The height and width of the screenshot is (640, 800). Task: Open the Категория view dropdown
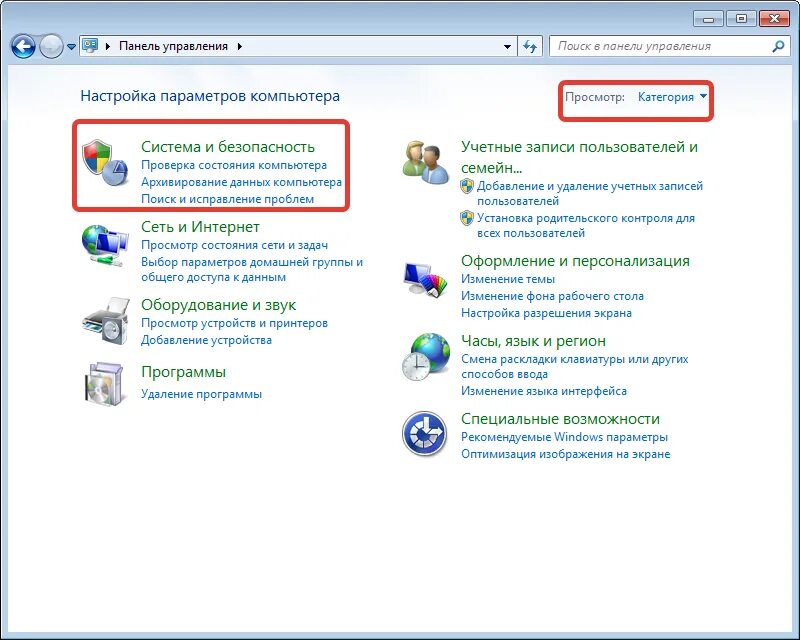[672, 97]
